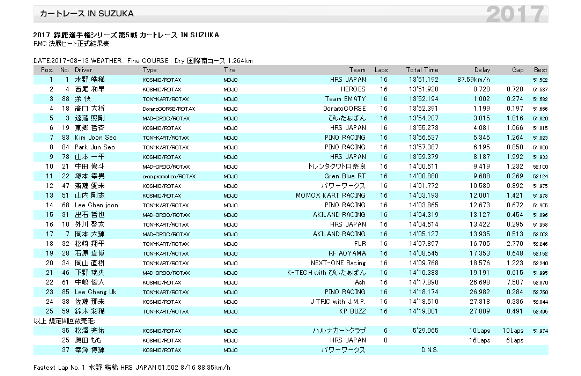Screen dimensions: 581x376
Task: Click the D.N.S. entry in last row
Action: click(x=429, y=350)
